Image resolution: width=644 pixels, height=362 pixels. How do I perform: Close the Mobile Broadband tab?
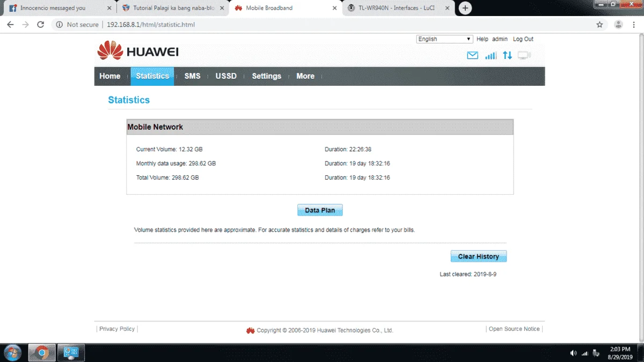(334, 8)
